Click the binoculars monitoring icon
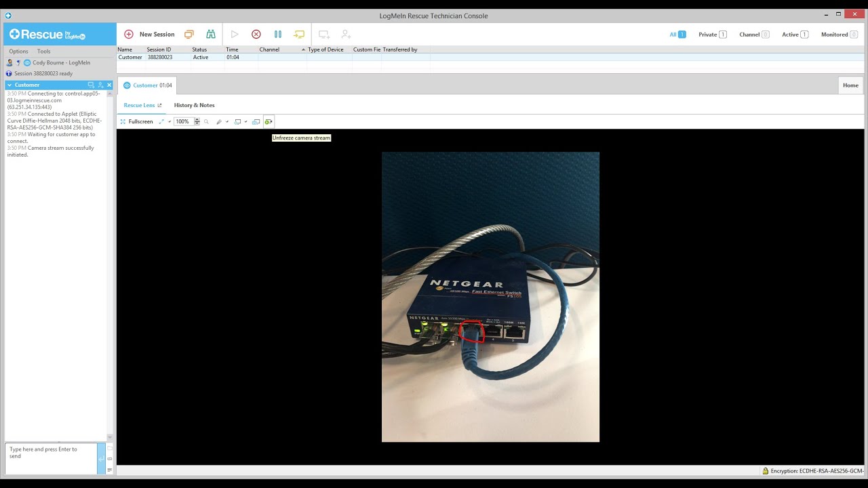The image size is (868, 488). point(211,34)
